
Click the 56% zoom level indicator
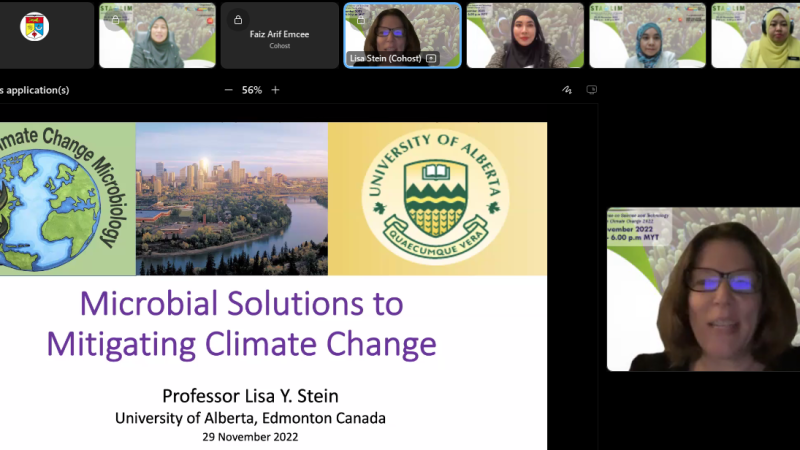click(x=251, y=90)
